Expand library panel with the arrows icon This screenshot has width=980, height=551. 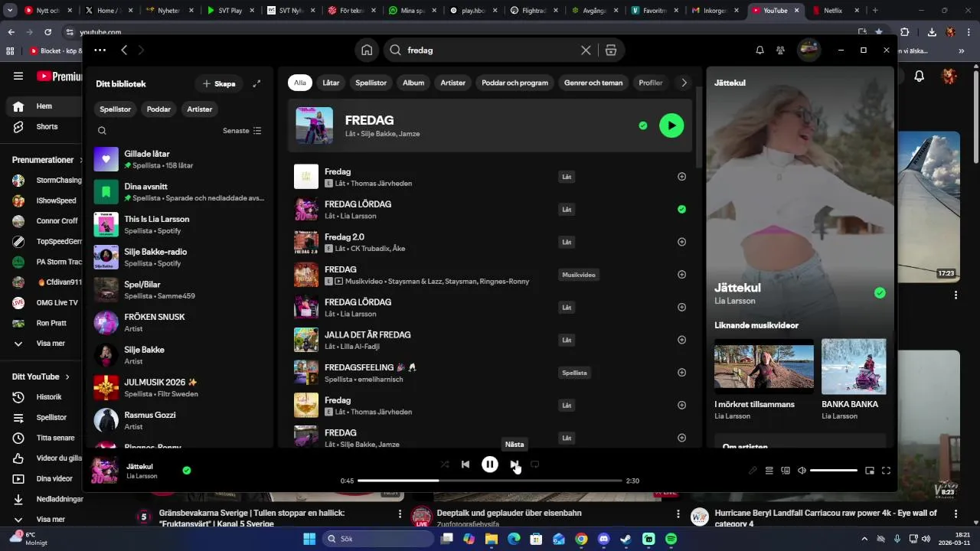pyautogui.click(x=256, y=83)
